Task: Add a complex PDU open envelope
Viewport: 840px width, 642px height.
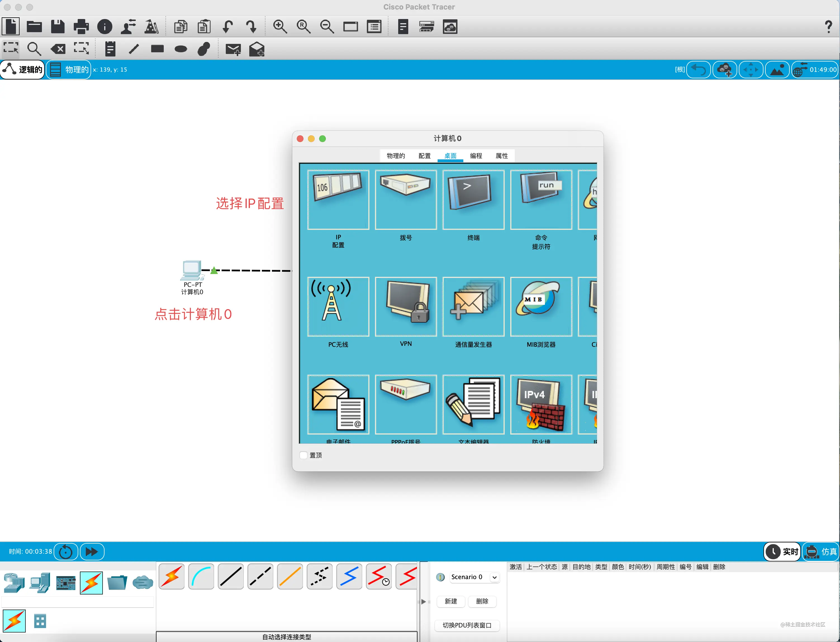Action: tap(257, 49)
